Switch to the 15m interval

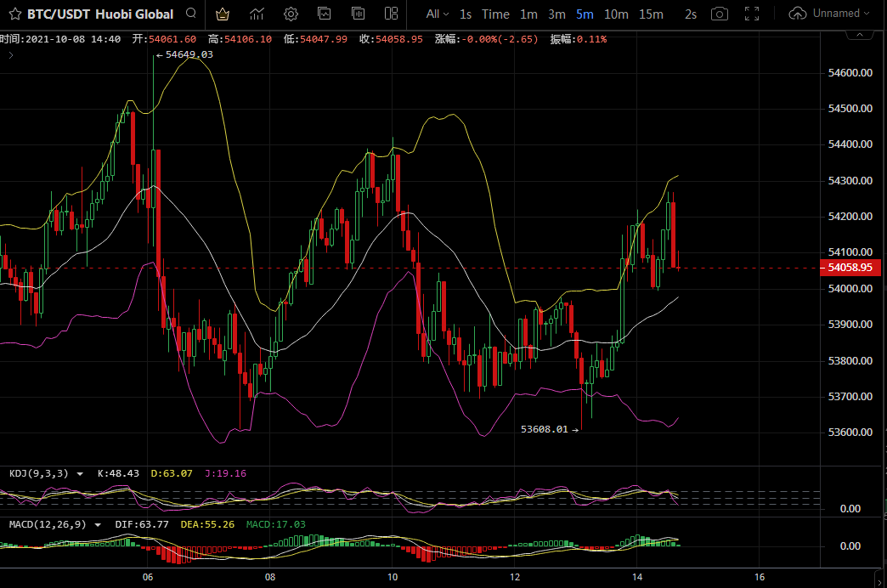point(651,14)
